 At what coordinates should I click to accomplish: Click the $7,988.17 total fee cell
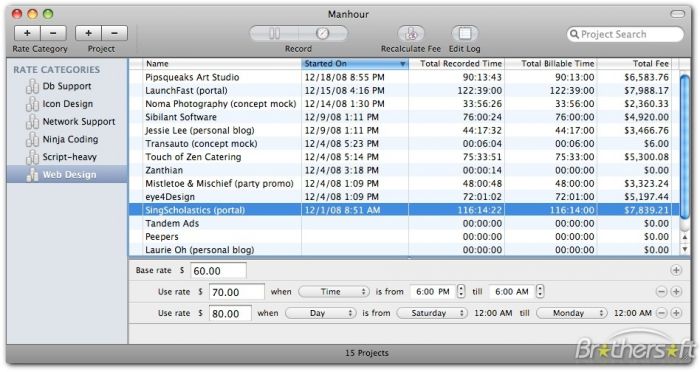tap(646, 91)
